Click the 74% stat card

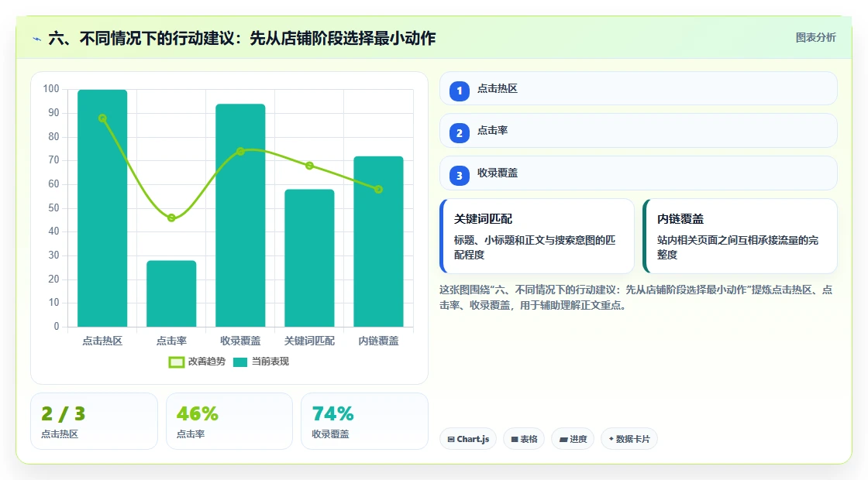[x=365, y=421]
